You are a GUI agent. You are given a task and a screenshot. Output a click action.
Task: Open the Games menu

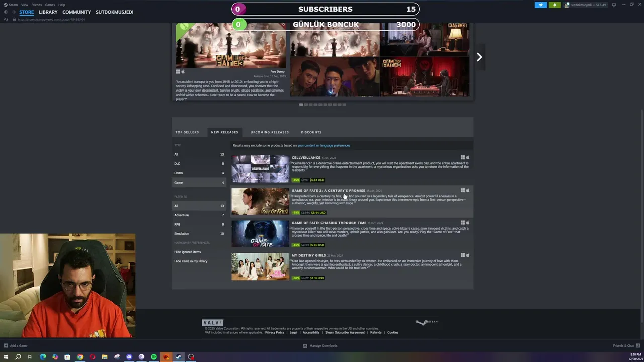[50, 5]
